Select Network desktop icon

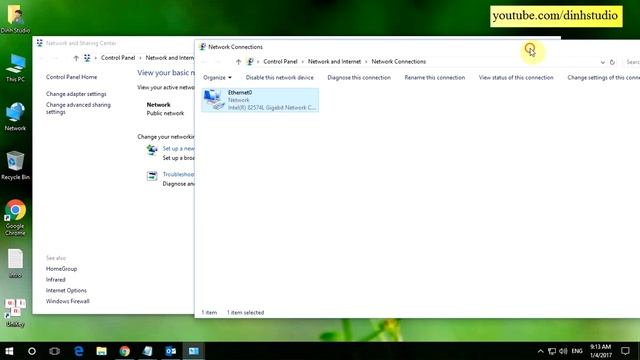[x=15, y=117]
